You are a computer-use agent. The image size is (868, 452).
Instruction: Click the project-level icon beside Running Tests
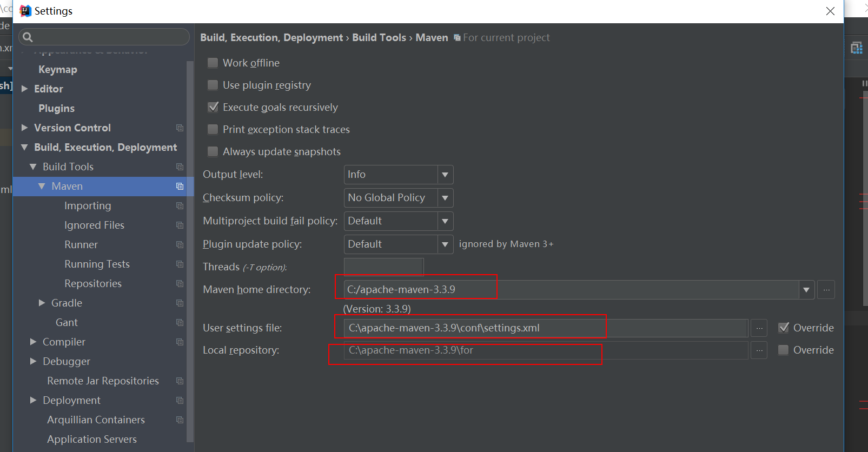(x=180, y=264)
